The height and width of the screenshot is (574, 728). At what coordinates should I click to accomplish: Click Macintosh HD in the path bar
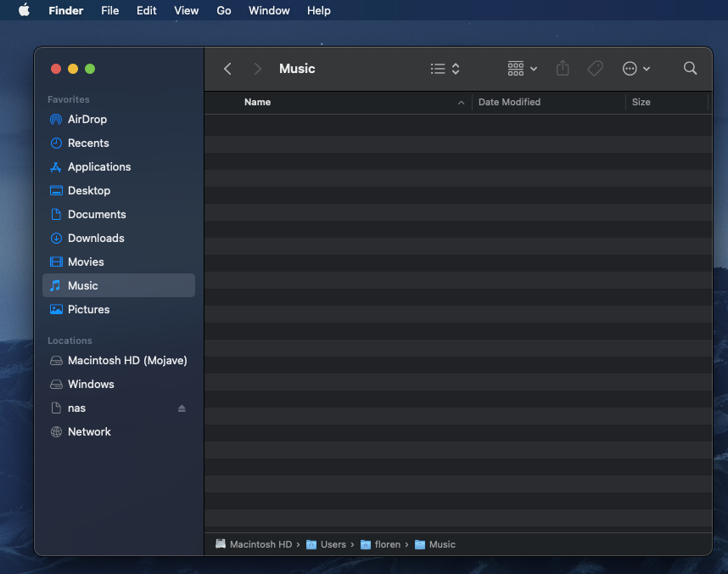pos(254,544)
